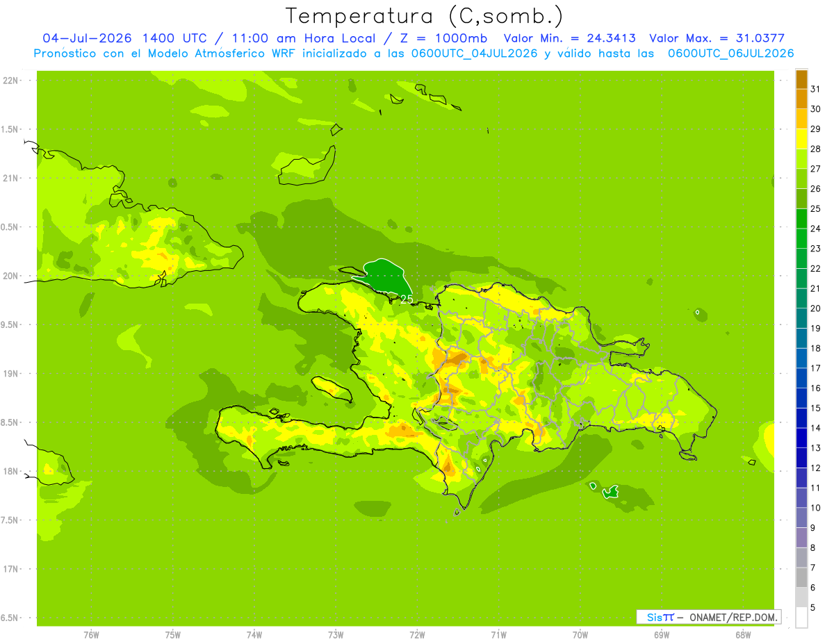
Task: Pick the brown colorbar segment above 31
Action: point(801,79)
